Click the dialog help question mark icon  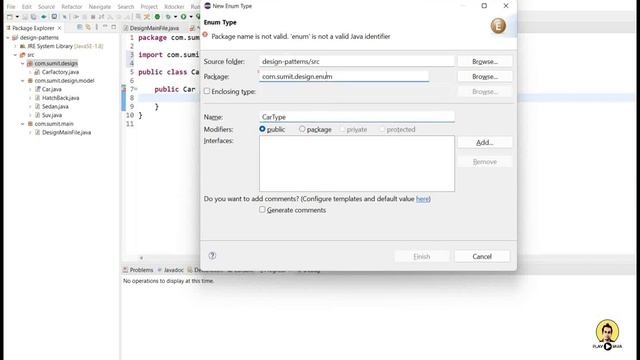coord(212,256)
